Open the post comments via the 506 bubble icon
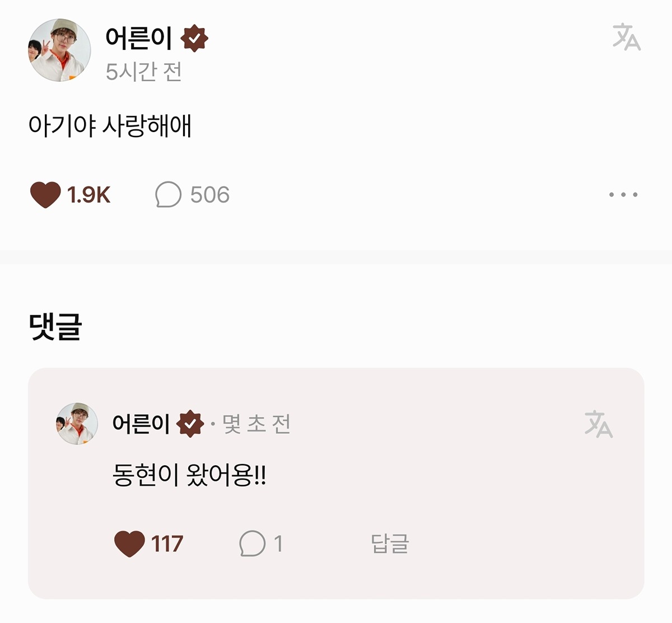This screenshot has width=672, height=623. tap(168, 195)
